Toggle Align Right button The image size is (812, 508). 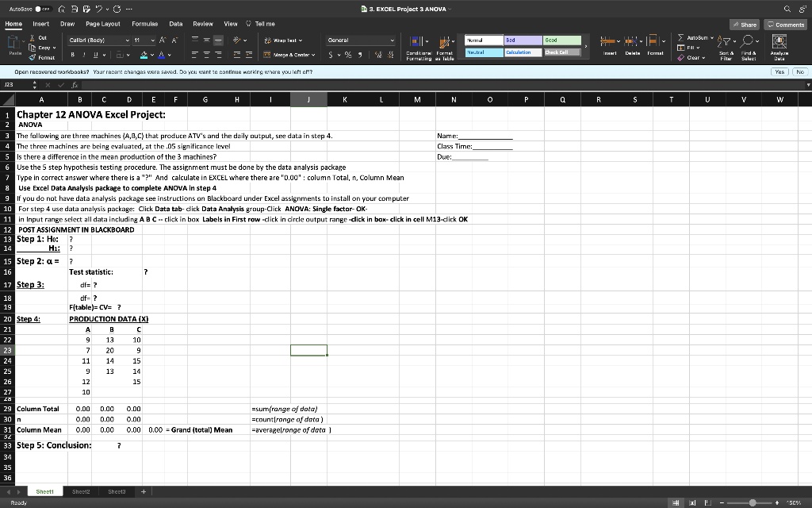[x=219, y=55]
